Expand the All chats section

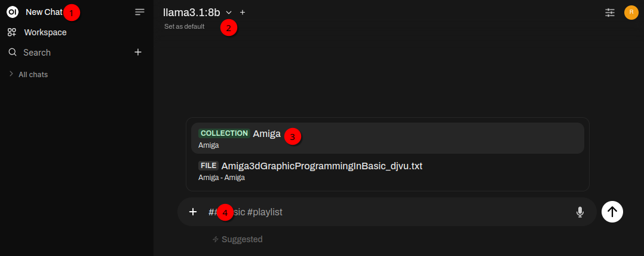pyautogui.click(x=33, y=75)
